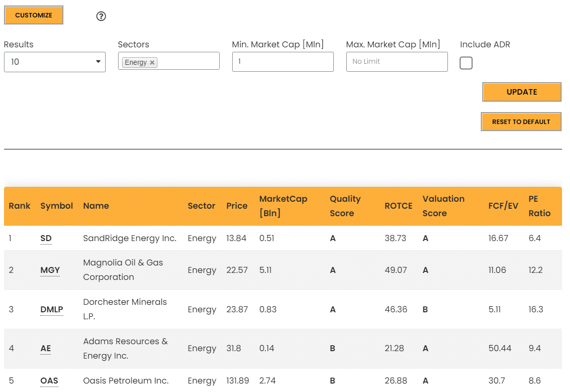Viewport: 570px width, 392px height.
Task: Click the ROTCE value 49.07
Action: (396, 270)
